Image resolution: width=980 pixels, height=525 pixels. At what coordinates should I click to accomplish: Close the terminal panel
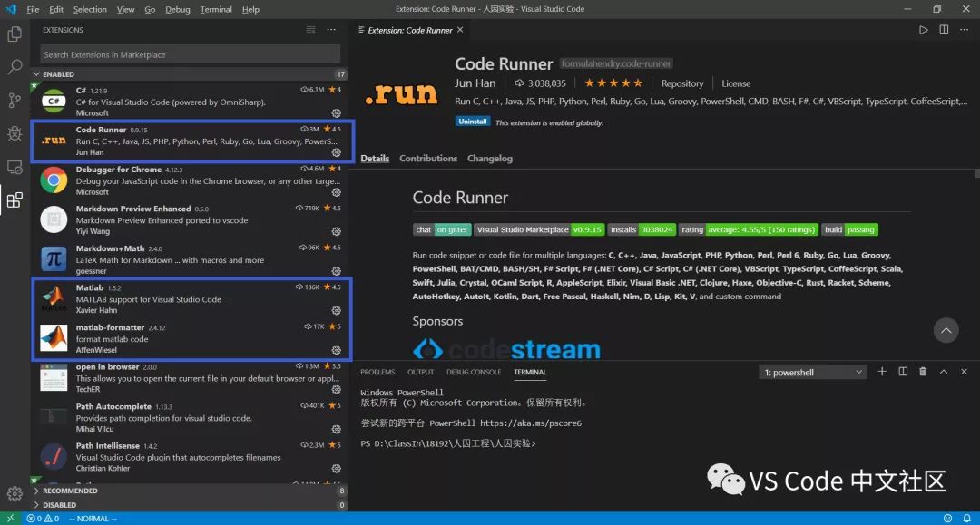pos(965,372)
